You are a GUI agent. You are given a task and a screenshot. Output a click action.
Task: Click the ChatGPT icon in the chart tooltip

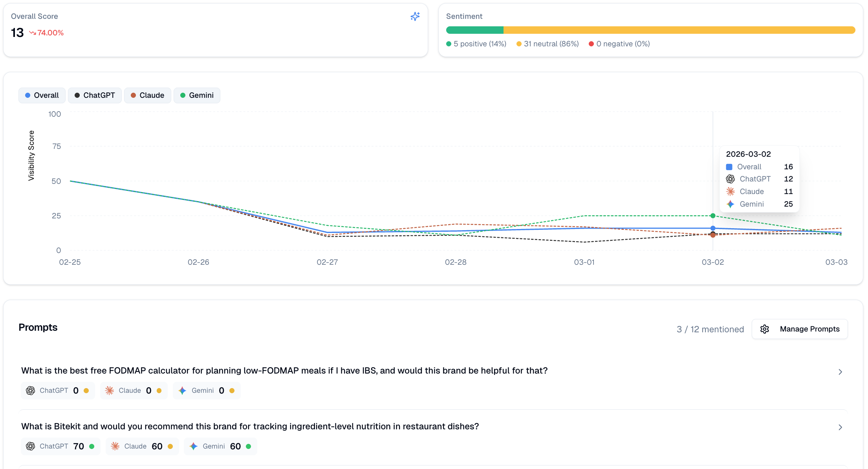(730, 179)
